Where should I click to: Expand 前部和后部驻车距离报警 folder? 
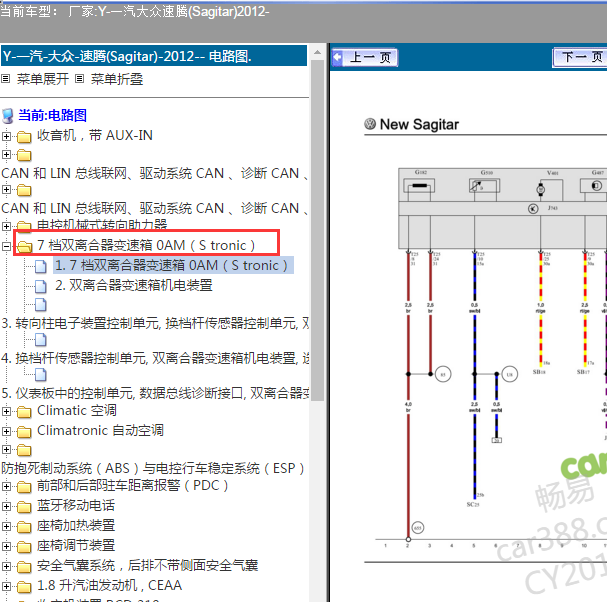tap(6, 486)
